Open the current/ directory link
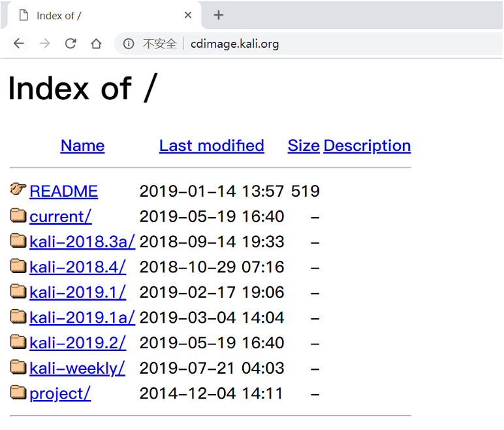 click(x=61, y=216)
